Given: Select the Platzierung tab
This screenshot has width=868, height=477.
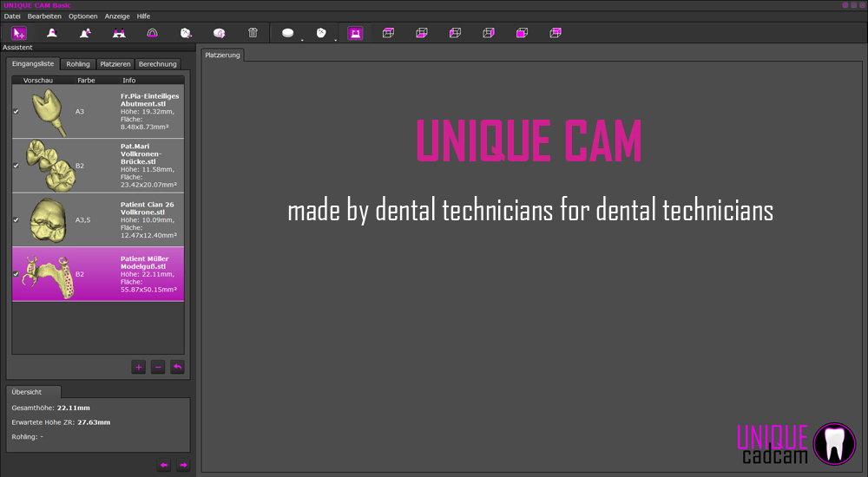Looking at the screenshot, I should (x=222, y=56).
